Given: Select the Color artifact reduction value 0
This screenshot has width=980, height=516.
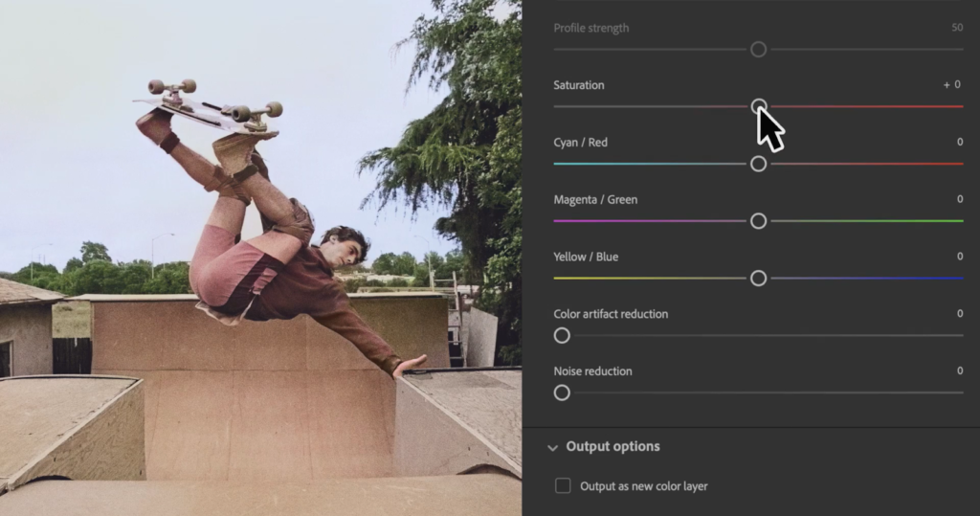Looking at the screenshot, I should point(960,313).
